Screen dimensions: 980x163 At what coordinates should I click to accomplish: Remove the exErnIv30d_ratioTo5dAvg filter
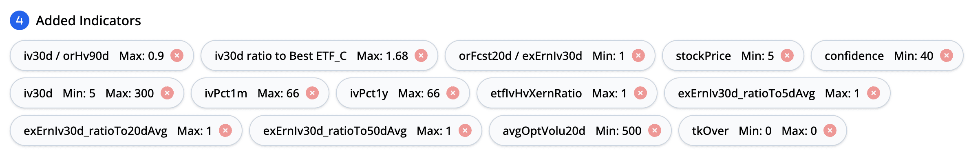tap(874, 93)
